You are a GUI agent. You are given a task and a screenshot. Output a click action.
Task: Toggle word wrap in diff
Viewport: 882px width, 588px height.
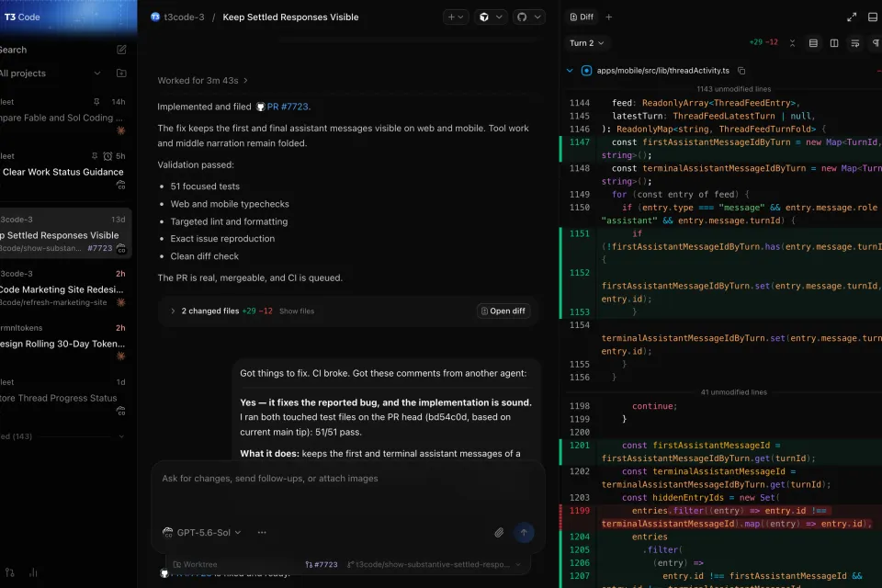coord(855,43)
